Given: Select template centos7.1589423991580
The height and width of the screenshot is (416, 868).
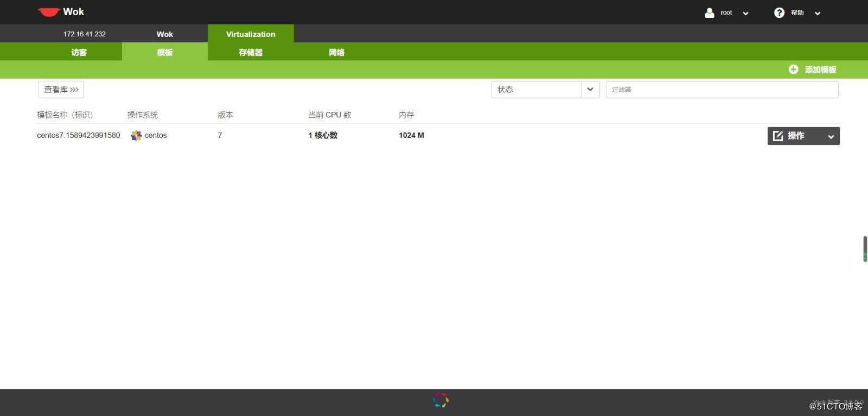Looking at the screenshot, I should pos(79,135).
